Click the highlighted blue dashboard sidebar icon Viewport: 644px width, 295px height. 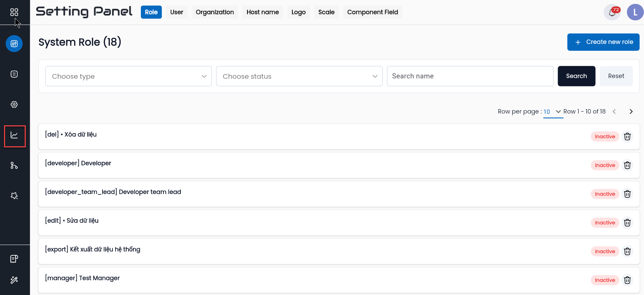tap(14, 44)
